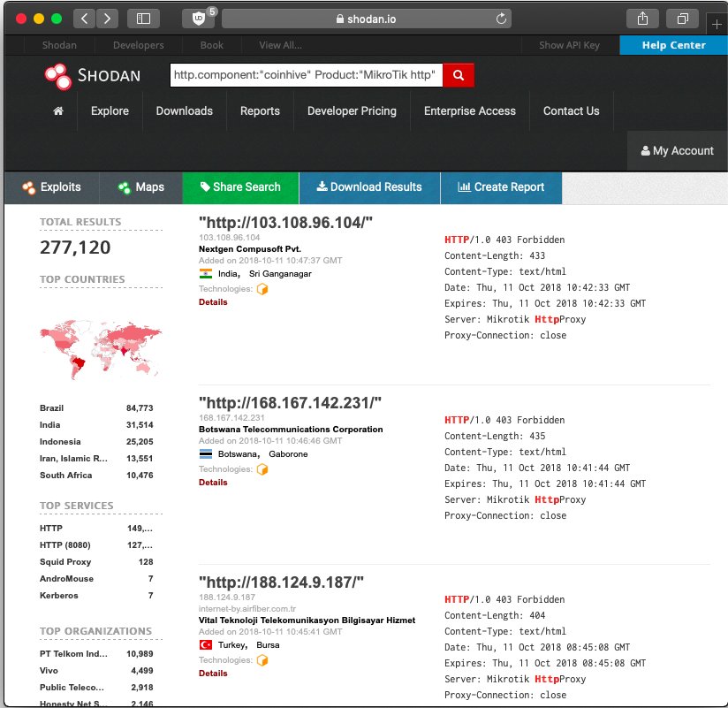Go back with Safari back arrow
728x708 pixels.
[85, 19]
